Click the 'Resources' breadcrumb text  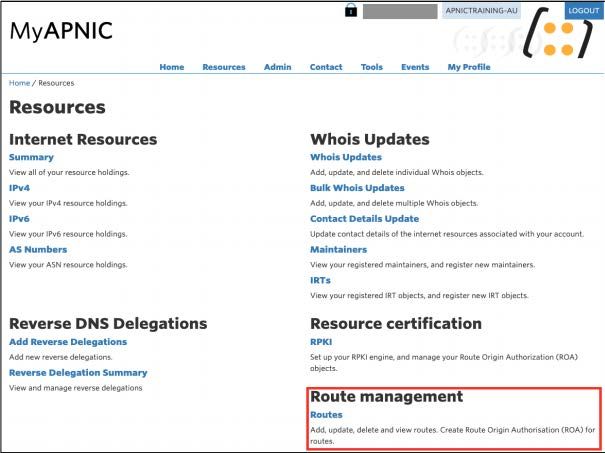[56, 83]
